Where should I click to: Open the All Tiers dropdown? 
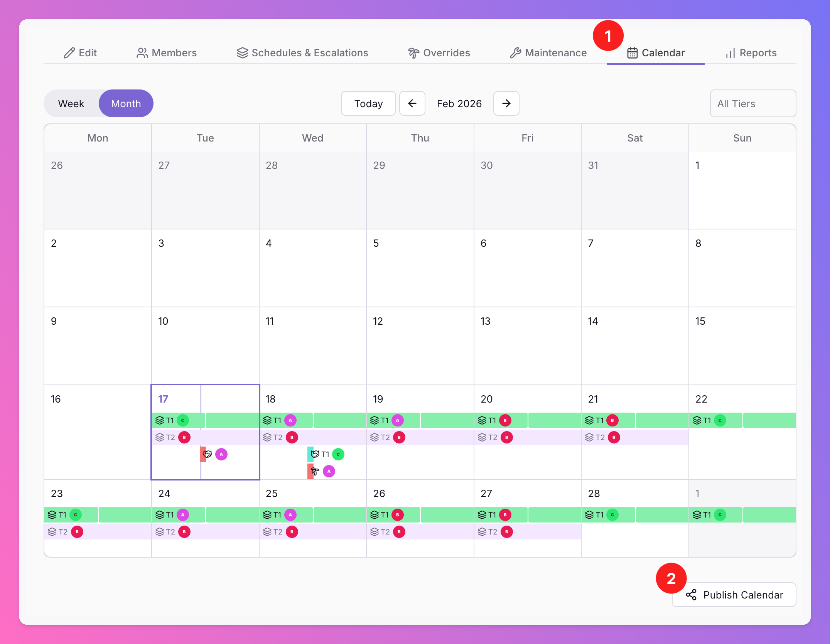(x=753, y=104)
